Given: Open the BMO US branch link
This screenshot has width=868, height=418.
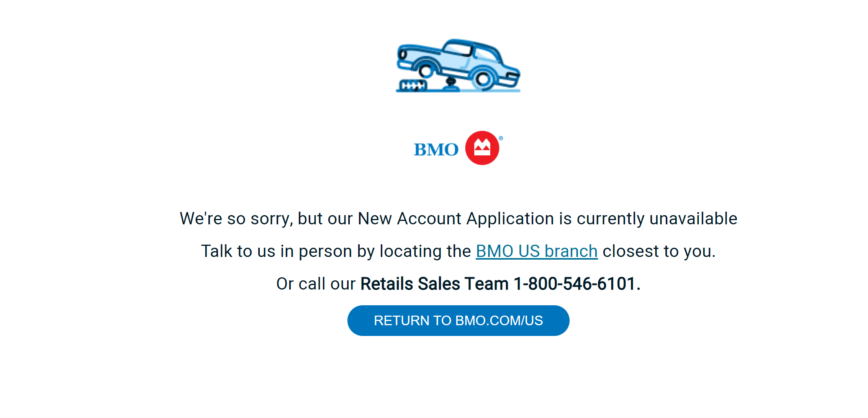Looking at the screenshot, I should 537,251.
